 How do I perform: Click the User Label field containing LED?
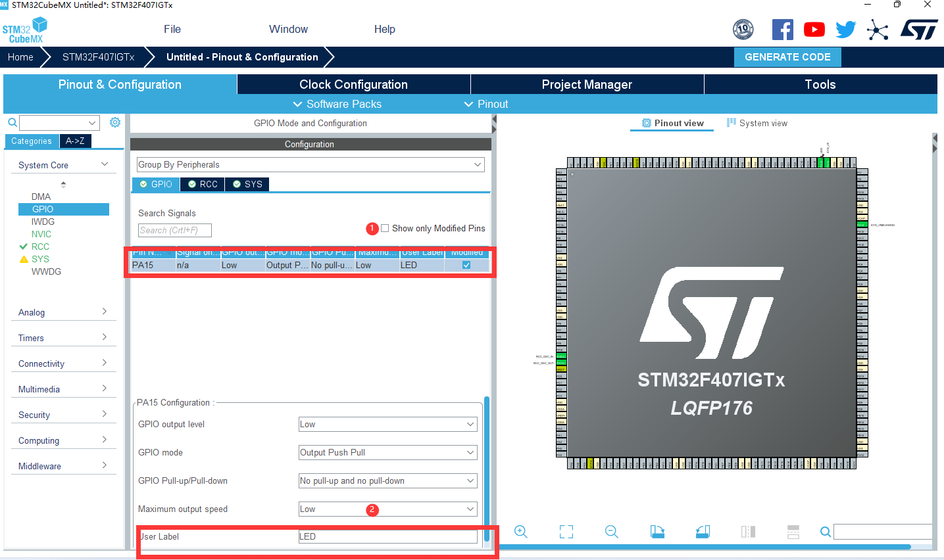(x=387, y=536)
